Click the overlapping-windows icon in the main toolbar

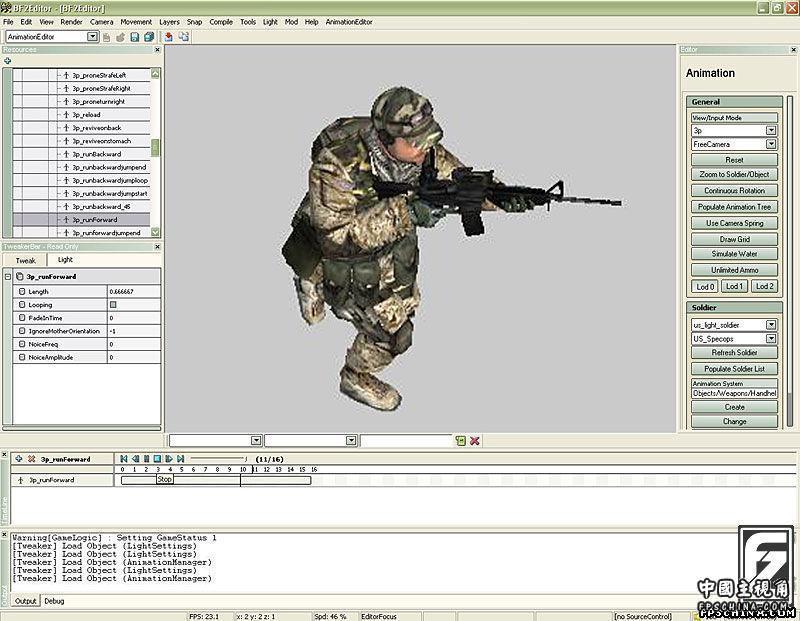pos(184,37)
